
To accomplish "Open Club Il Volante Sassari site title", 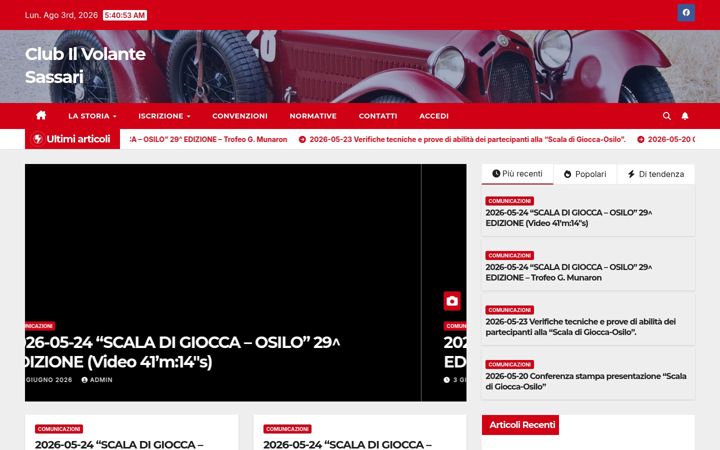I will point(85,65).
